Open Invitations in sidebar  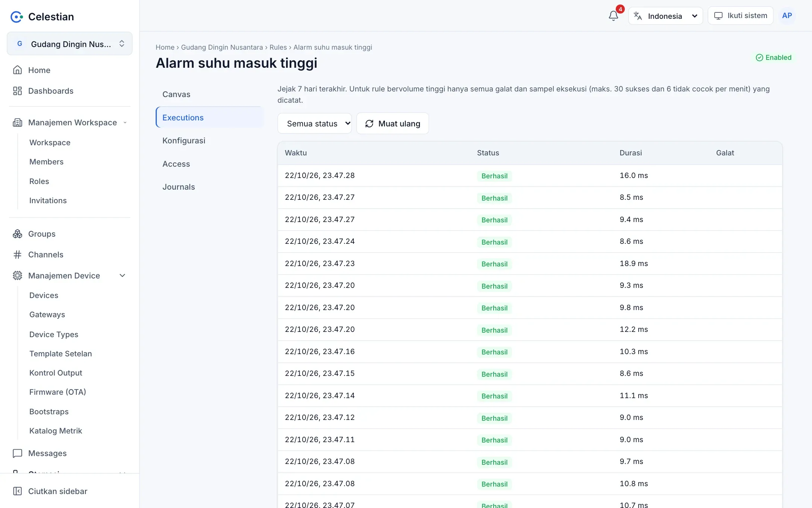(48, 201)
